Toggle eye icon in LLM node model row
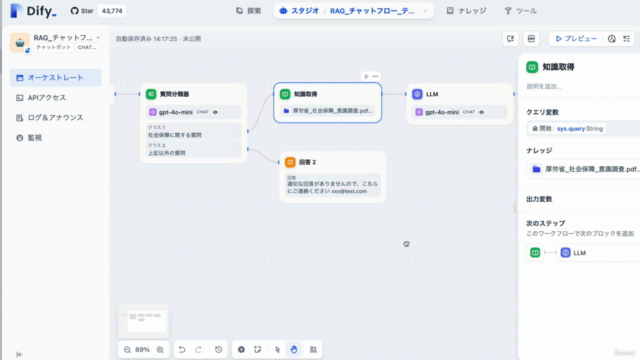 point(481,112)
